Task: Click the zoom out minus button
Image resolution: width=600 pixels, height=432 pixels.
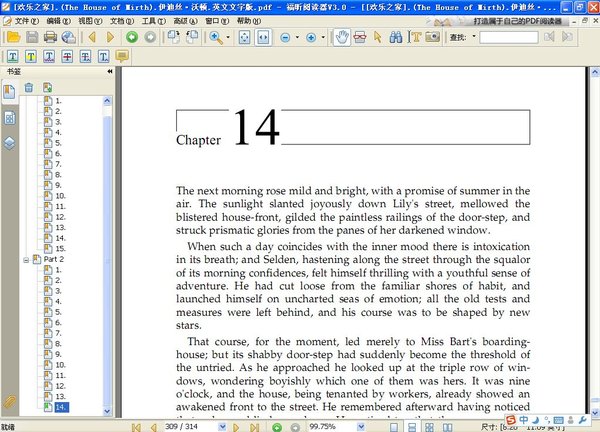Action: pyautogui.click(x=285, y=37)
